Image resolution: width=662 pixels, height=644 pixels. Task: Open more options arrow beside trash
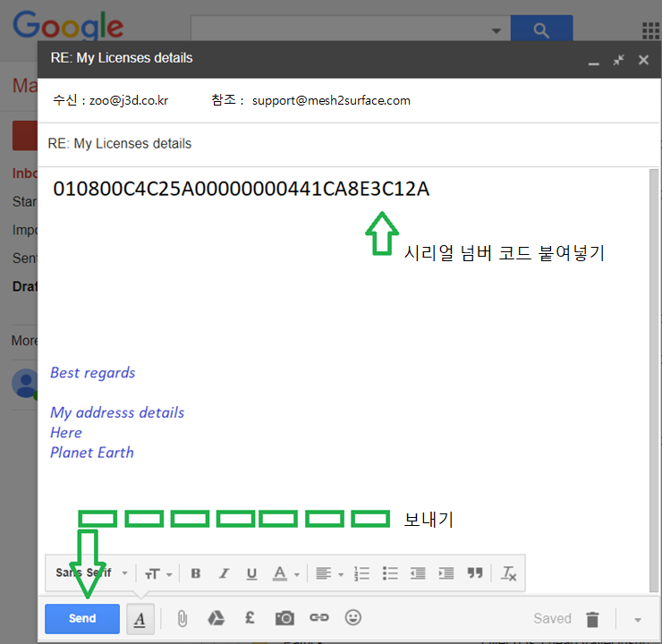coord(638,620)
